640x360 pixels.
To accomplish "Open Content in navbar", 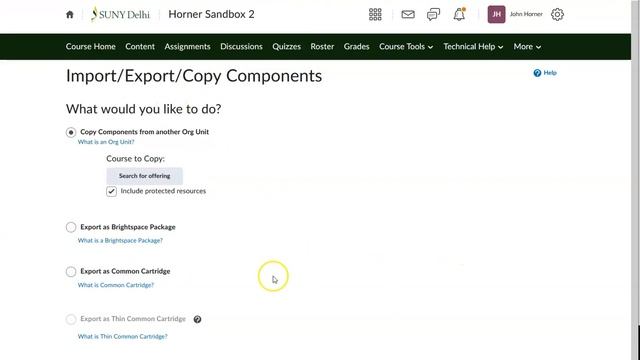I will pos(140,47).
